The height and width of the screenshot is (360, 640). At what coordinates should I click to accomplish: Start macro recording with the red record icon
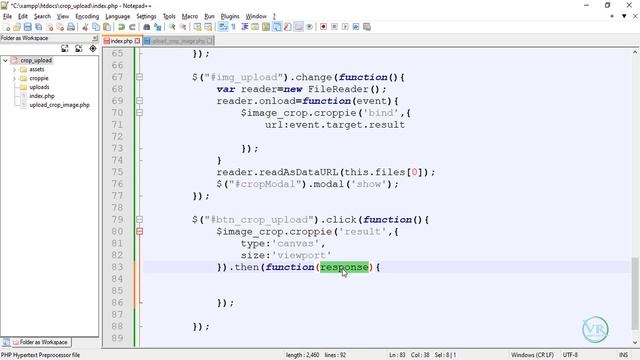[x=324, y=27]
